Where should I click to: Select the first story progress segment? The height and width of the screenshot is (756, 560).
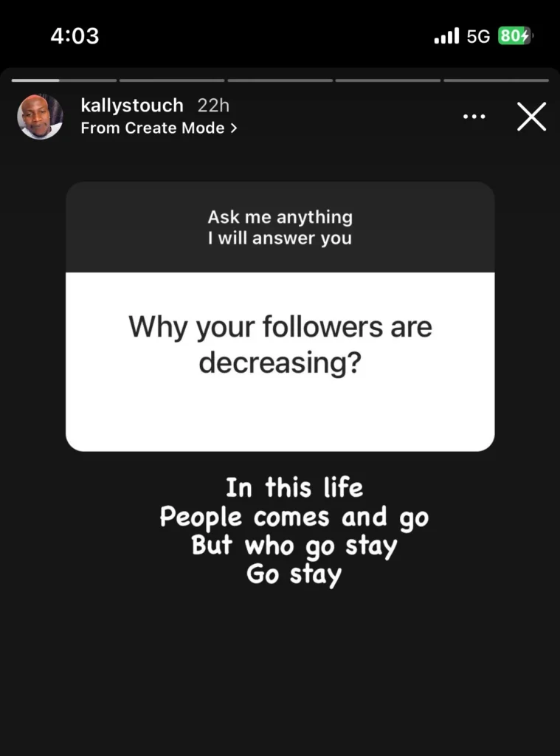[63, 80]
